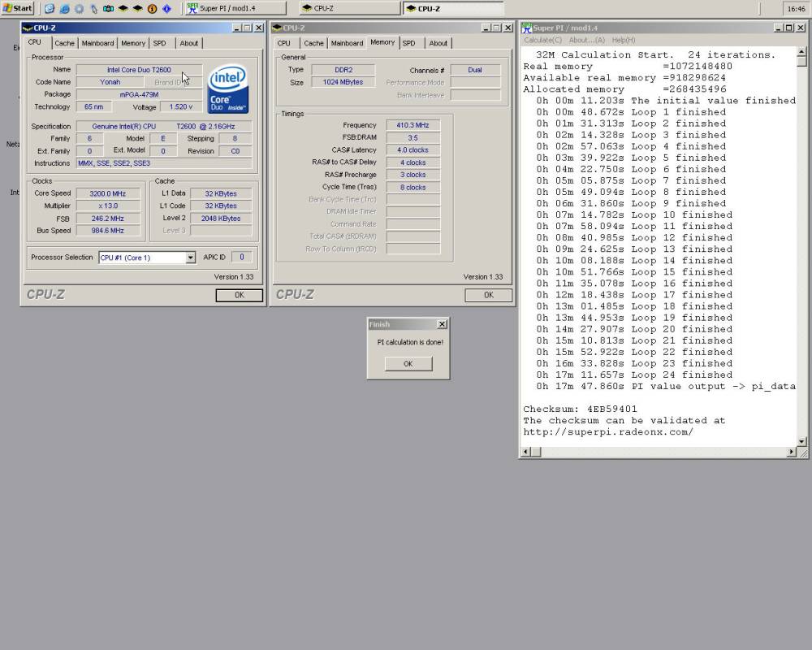This screenshot has height=650, width=812.
Task: Switch to Mainboard tab in middle CPU-Z window
Action: (x=347, y=43)
